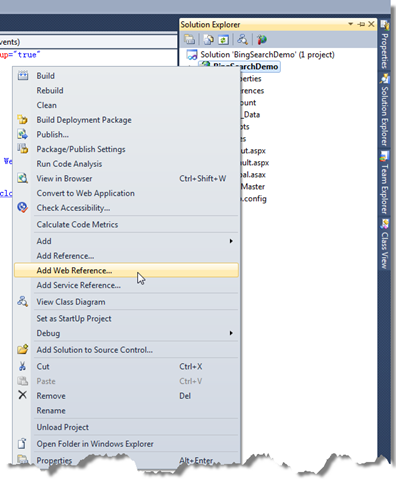Viewport: 396px width, 480px height.
Task: Choose Build from the context menu
Action: tap(126, 76)
